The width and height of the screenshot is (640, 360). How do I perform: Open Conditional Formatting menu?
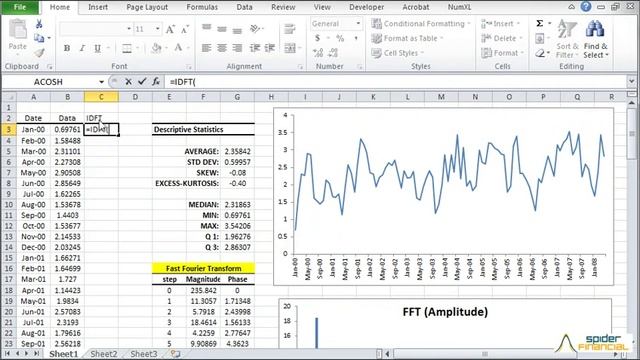421,24
